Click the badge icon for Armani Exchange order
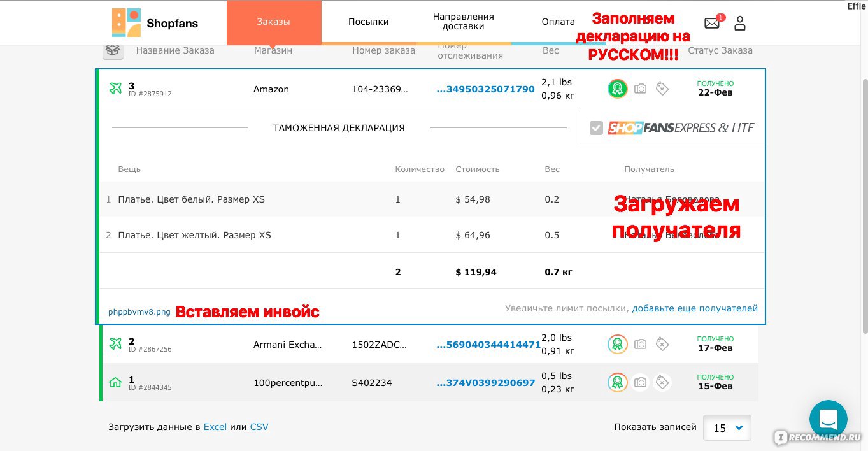Viewport: 868px width, 451px height. 617,344
